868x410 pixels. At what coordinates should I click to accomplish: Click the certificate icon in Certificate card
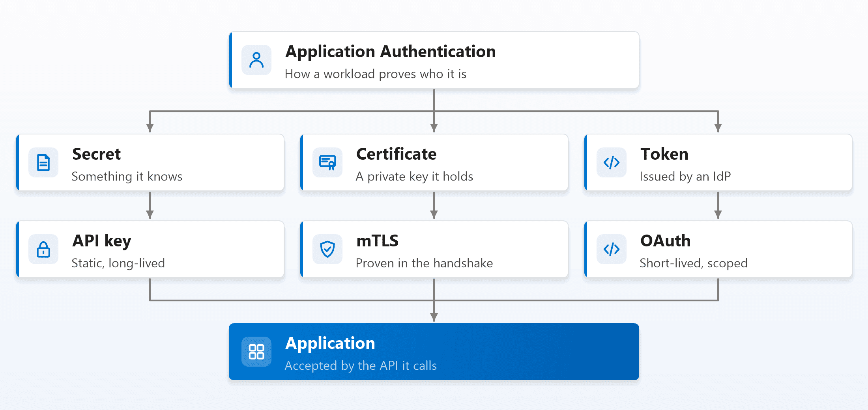pyautogui.click(x=327, y=162)
